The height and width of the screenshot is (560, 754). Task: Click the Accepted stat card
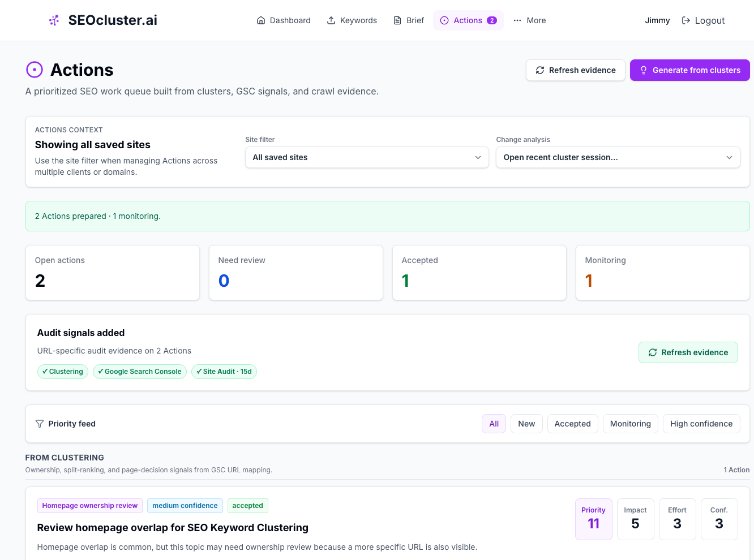[x=479, y=273]
